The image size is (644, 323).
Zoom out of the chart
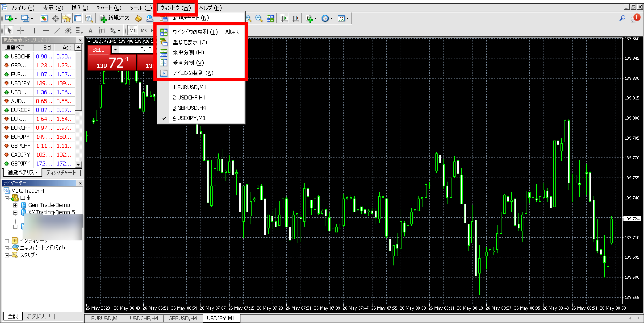pos(259,18)
